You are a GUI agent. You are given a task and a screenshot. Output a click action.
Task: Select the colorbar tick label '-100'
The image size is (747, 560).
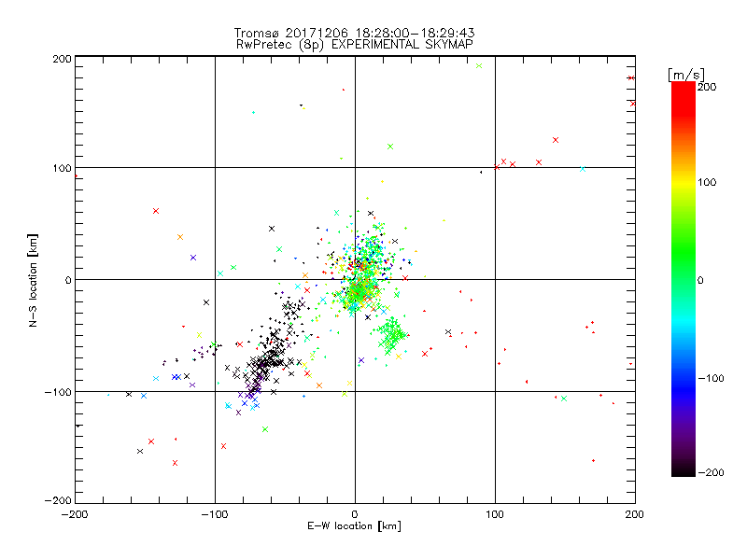[x=711, y=379]
